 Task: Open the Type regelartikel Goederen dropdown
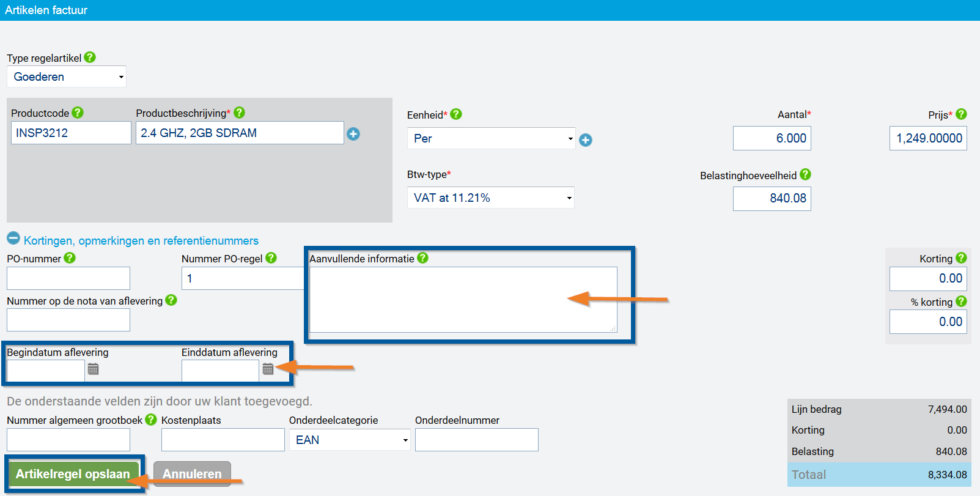click(x=67, y=76)
